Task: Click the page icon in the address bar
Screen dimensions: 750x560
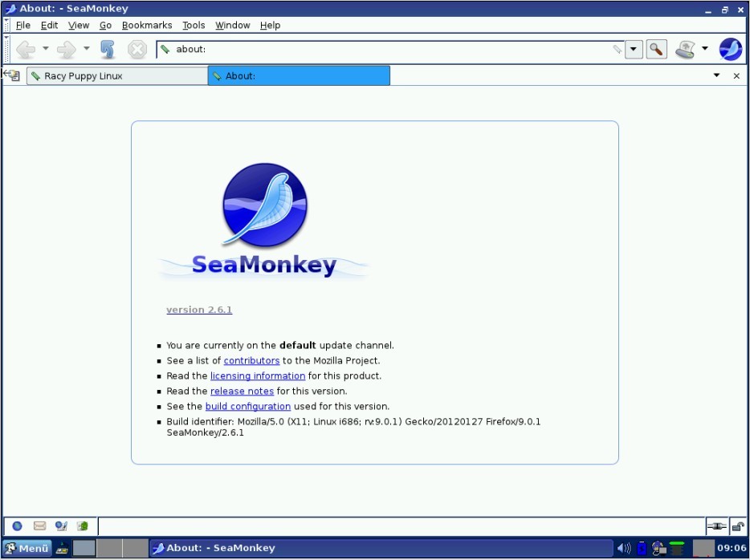Action: (x=165, y=49)
